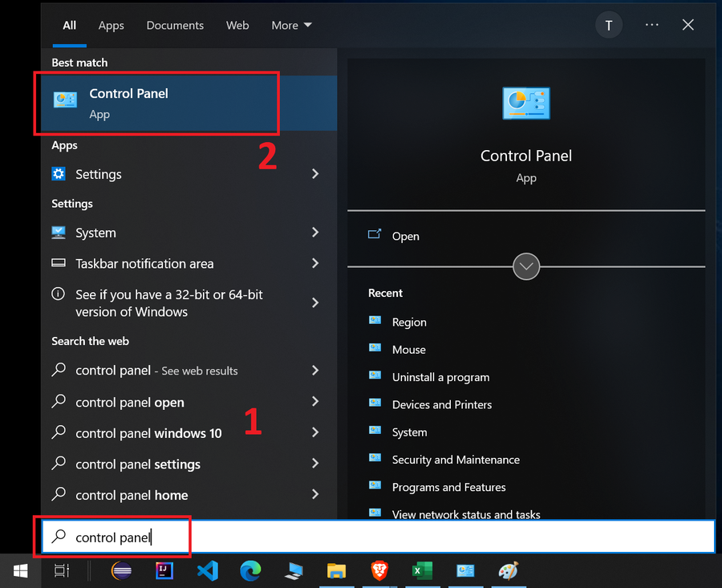Launch Microsoft Edge from taskbar

250,571
